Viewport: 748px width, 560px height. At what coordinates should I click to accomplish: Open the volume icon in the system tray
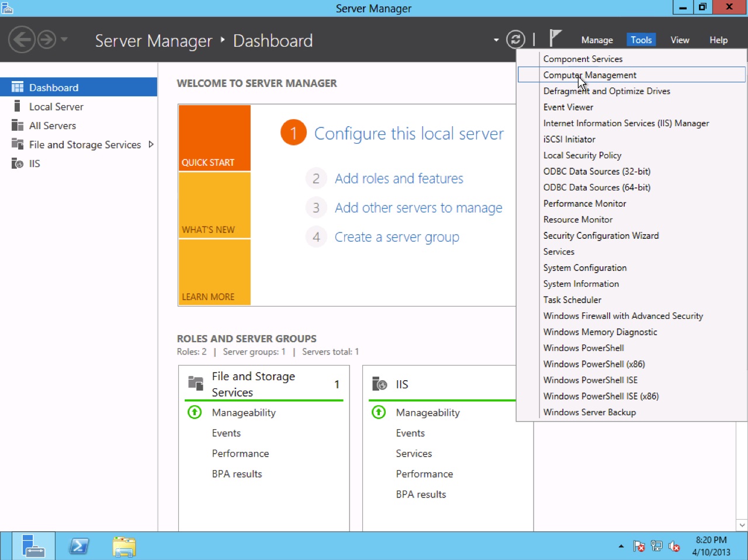tap(673, 545)
